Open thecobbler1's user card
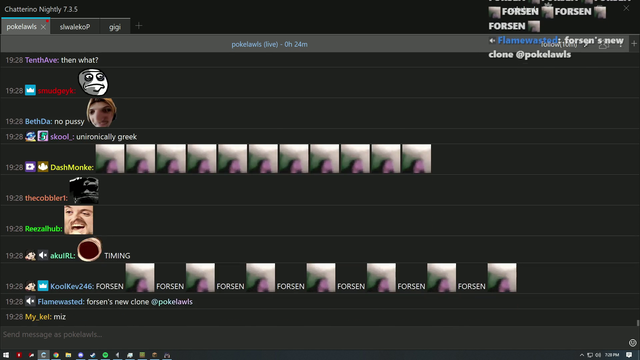Image resolution: width=640 pixels, height=360 pixels. click(46, 198)
